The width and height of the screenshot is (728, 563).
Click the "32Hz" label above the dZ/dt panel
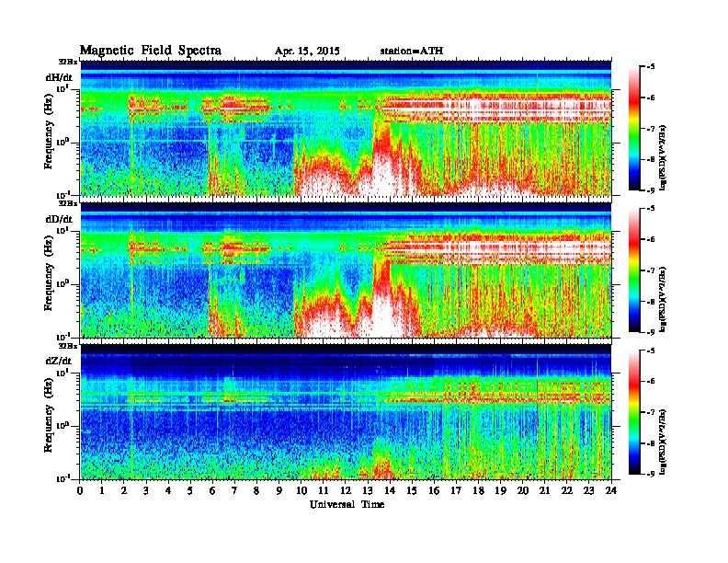point(68,346)
